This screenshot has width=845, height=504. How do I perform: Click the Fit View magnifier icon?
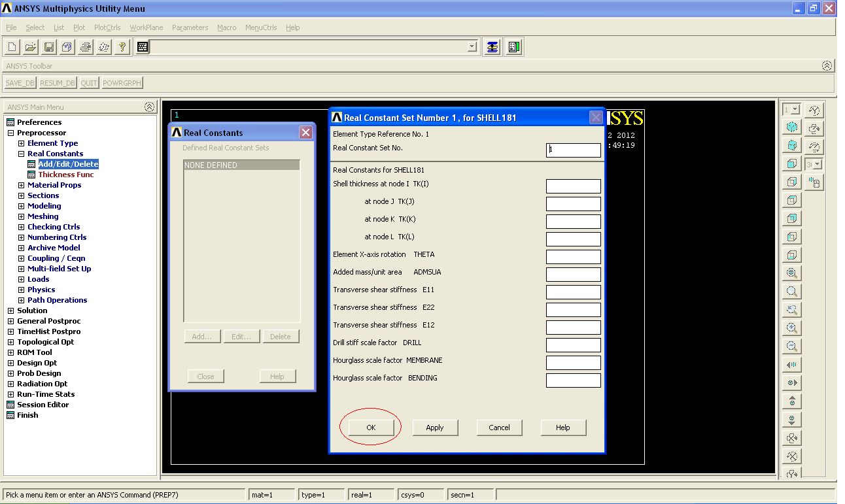[792, 273]
